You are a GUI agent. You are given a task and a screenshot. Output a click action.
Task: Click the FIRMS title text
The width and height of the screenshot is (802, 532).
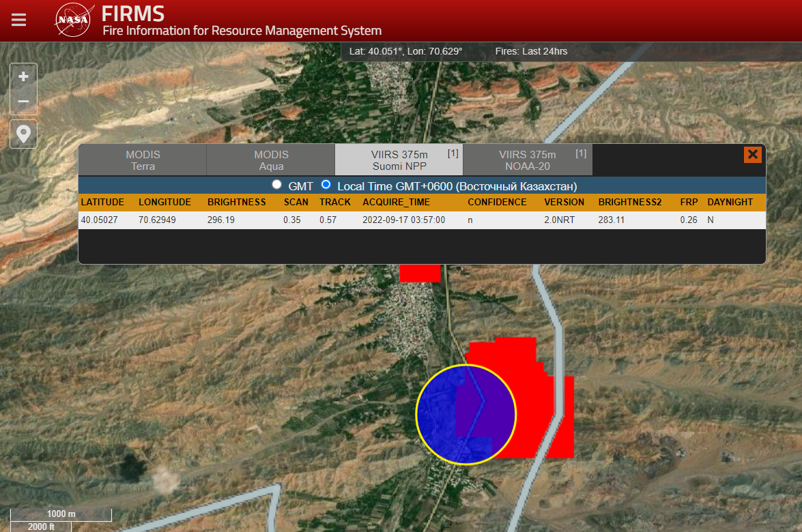[133, 13]
